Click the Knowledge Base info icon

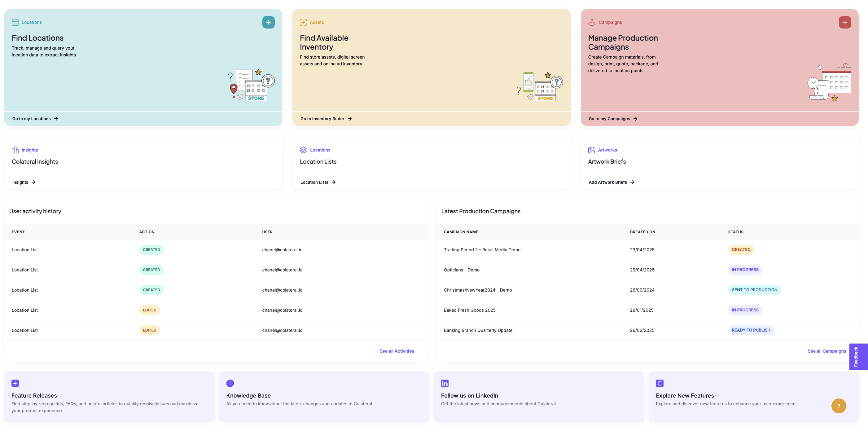click(230, 383)
